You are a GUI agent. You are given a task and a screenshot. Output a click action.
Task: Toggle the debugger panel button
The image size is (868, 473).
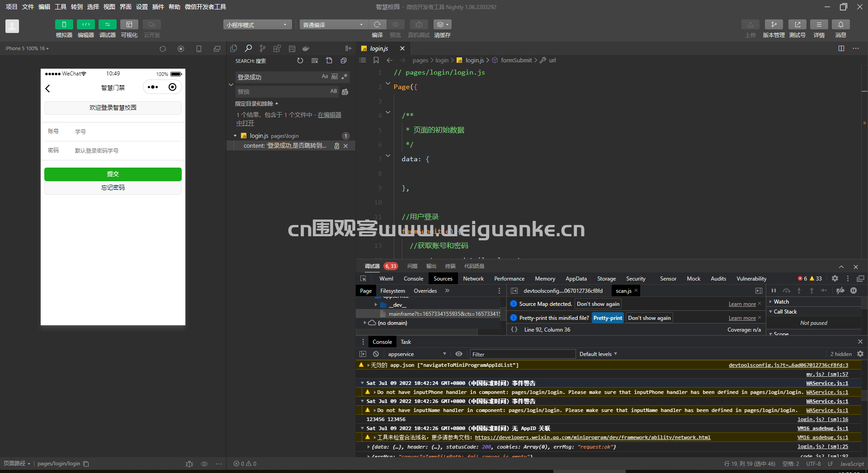pos(107,24)
